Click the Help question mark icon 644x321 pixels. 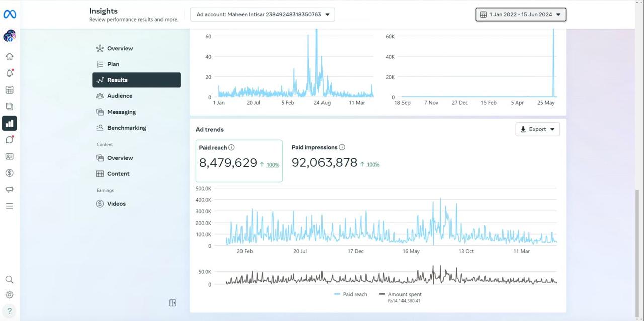pos(9,311)
